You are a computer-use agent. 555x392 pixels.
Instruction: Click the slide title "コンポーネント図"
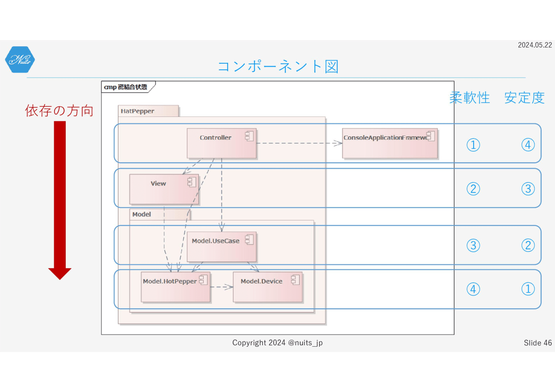tap(278, 67)
